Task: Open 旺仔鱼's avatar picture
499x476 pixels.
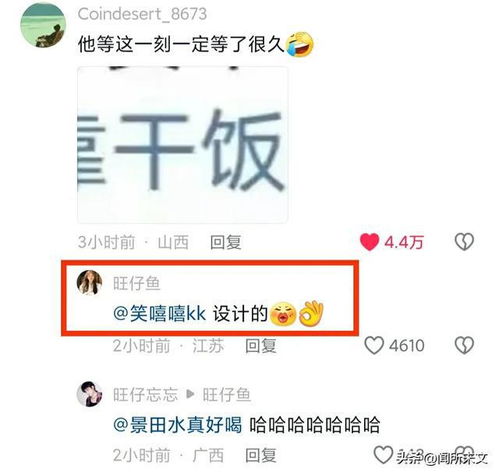Action: 89,283
